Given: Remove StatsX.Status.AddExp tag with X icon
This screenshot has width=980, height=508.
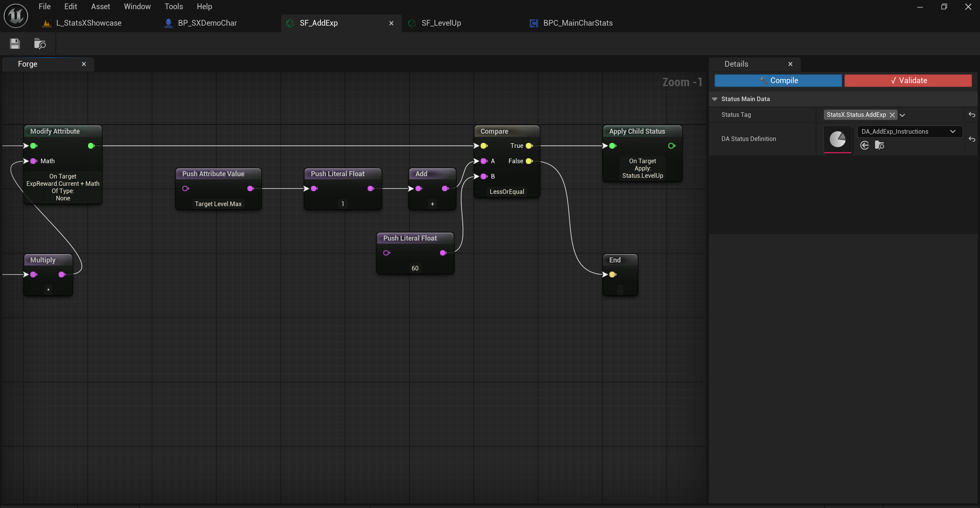Looking at the screenshot, I should click(892, 115).
